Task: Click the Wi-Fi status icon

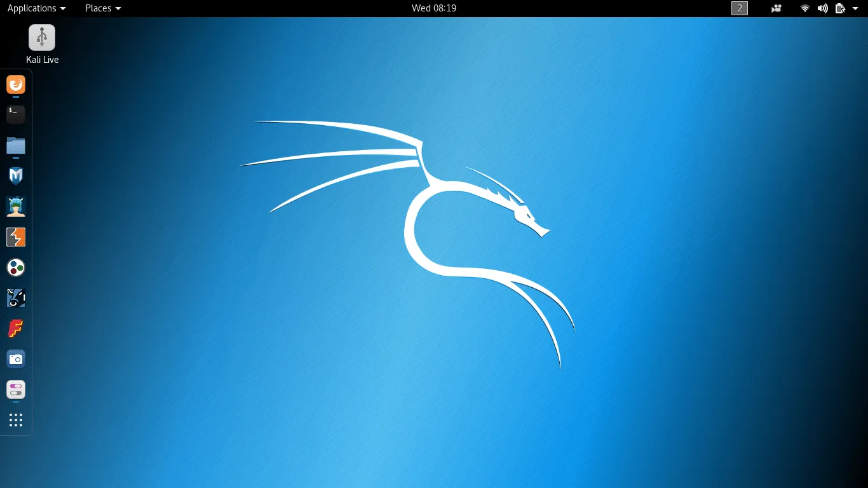Action: (805, 8)
